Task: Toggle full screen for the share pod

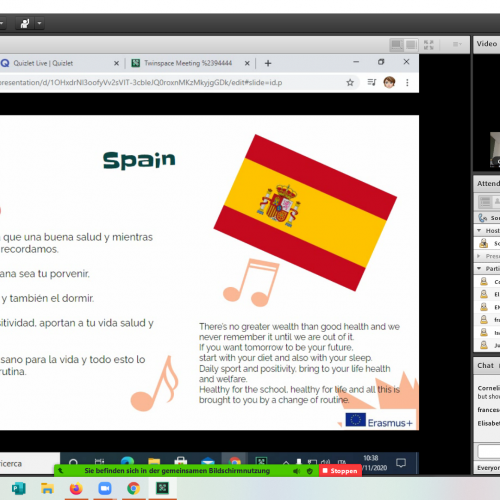Action: click(429, 45)
